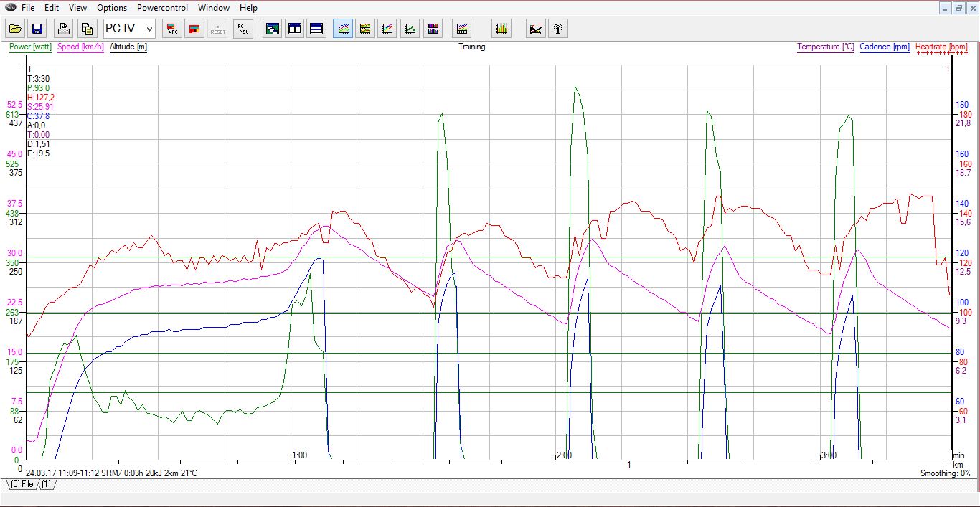
Task: Toggle the Heartrate [bpm] trace
Action: pos(941,47)
